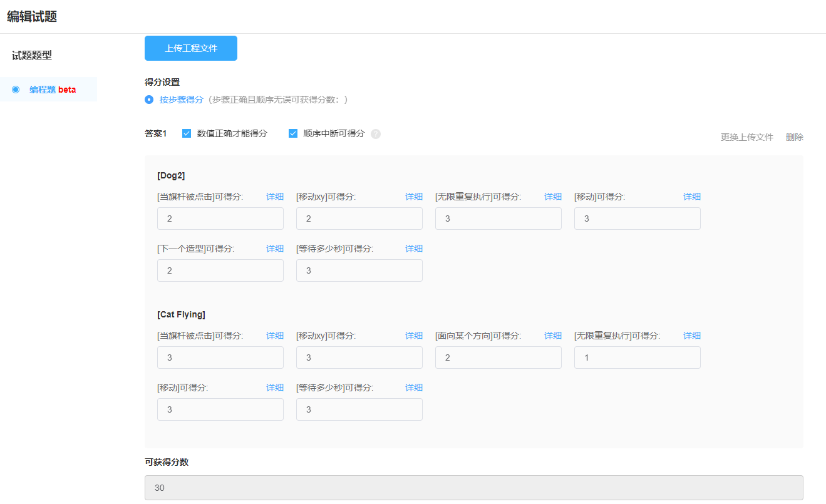Click the 更换上传文件 link
The height and width of the screenshot is (504, 826).
(x=747, y=136)
